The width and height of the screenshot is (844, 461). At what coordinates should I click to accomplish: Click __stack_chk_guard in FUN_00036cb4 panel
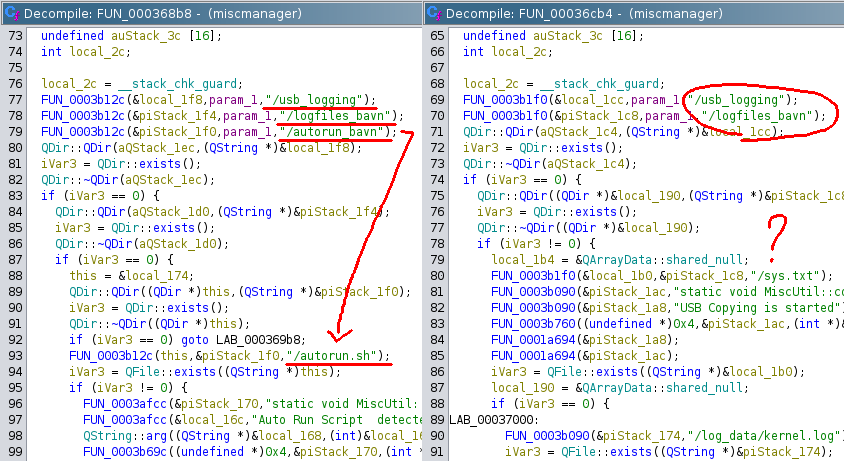point(600,84)
